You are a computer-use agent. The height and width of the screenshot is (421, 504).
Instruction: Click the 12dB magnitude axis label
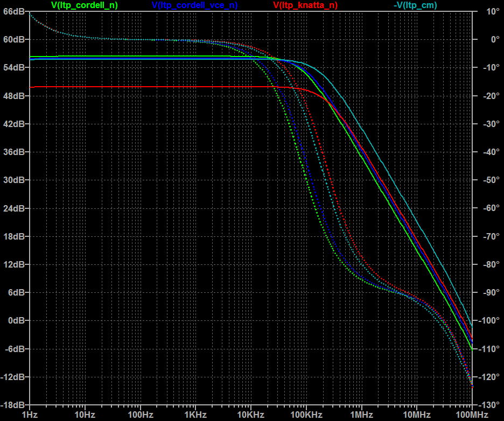pos(14,264)
